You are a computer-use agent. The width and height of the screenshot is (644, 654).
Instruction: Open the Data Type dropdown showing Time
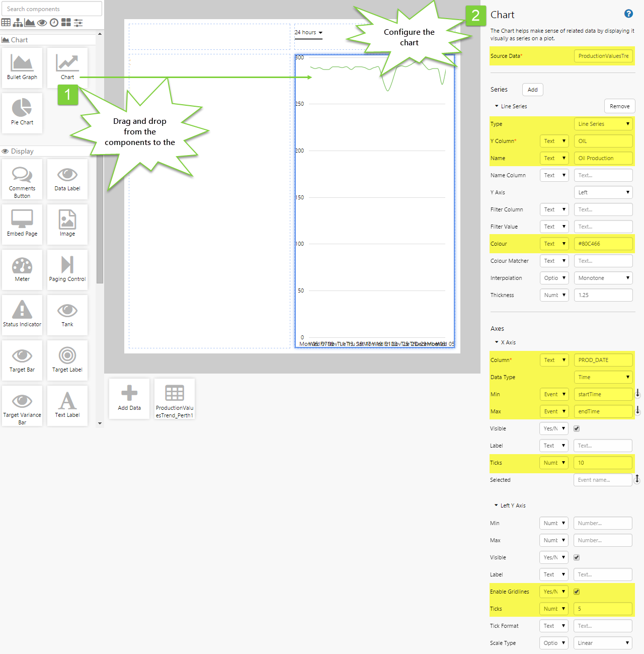coord(603,377)
